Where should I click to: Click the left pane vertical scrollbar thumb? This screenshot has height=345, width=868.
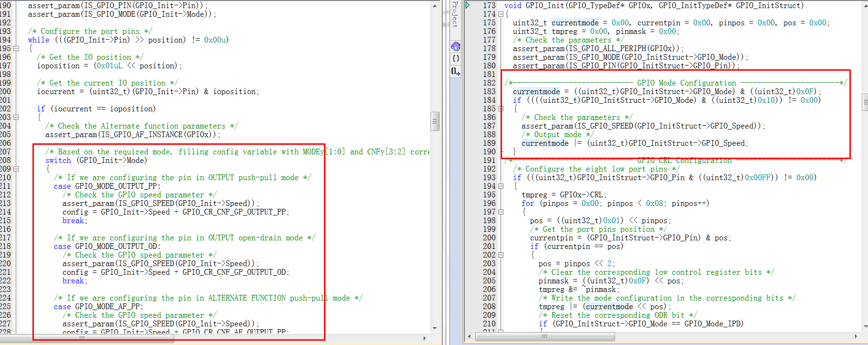pos(435,121)
